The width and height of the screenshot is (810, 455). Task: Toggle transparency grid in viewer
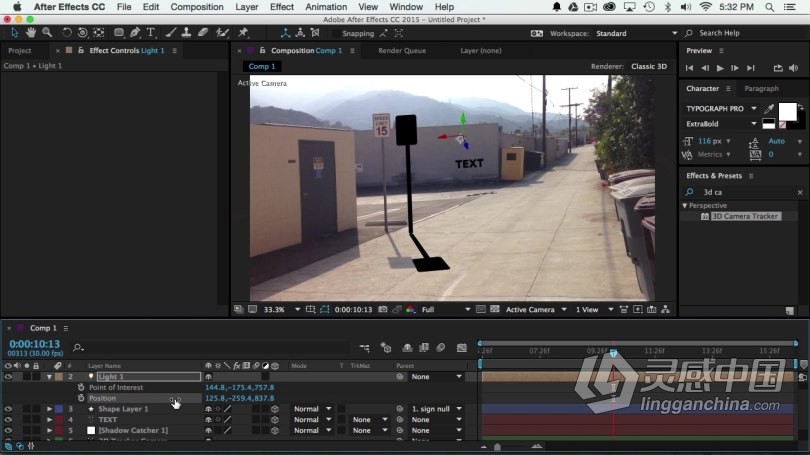pos(494,309)
